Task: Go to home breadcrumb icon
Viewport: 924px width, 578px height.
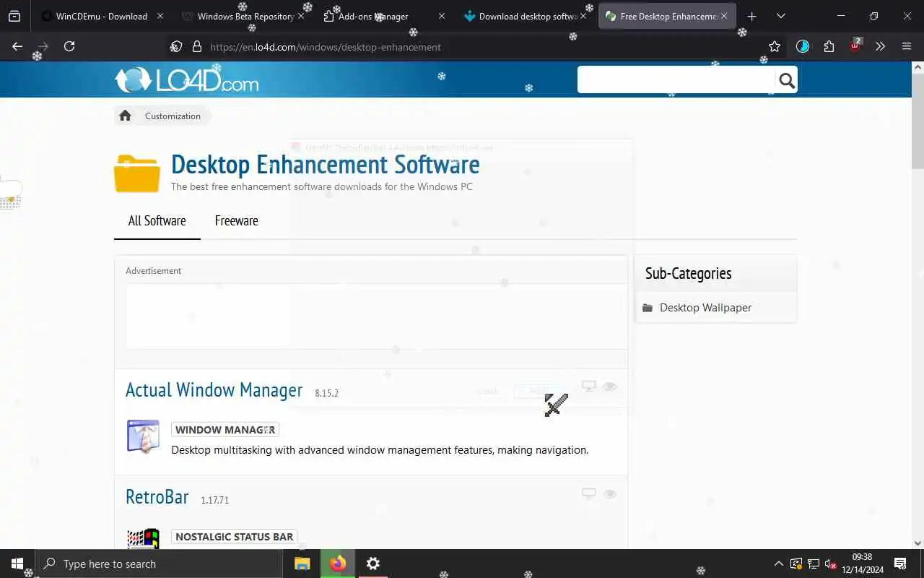Action: pyautogui.click(x=125, y=116)
